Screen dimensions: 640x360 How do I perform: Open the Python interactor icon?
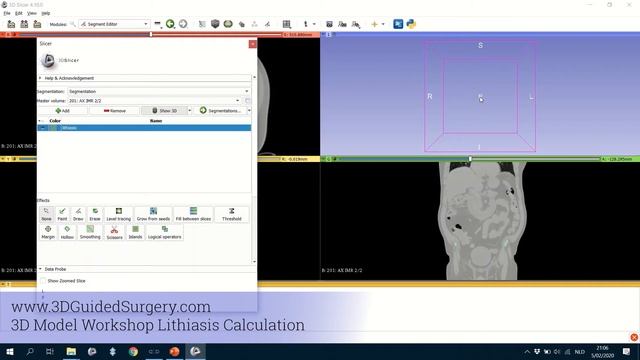411,24
